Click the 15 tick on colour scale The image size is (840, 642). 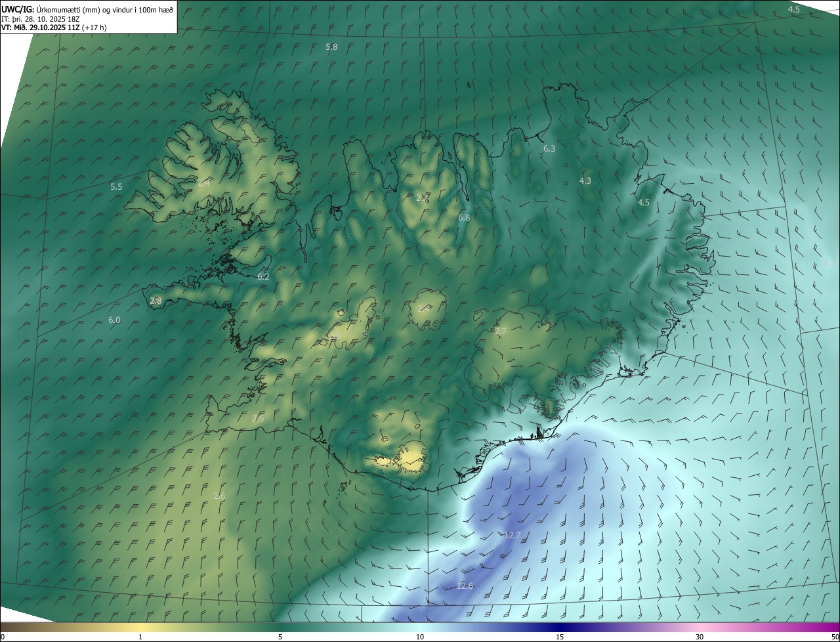point(560,637)
